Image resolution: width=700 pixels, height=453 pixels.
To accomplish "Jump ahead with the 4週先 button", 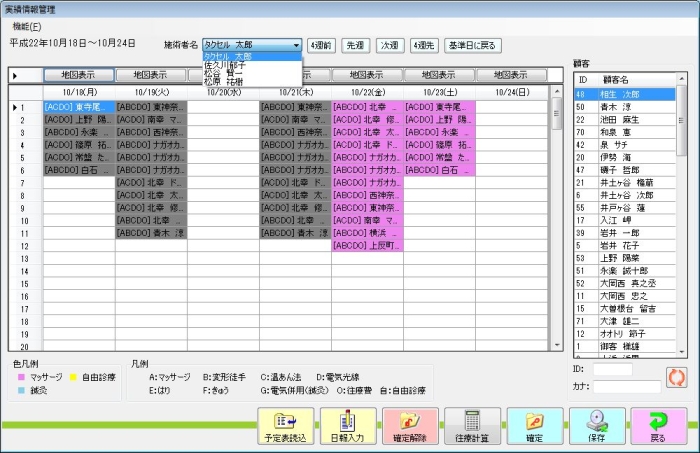I will click(x=424, y=46).
